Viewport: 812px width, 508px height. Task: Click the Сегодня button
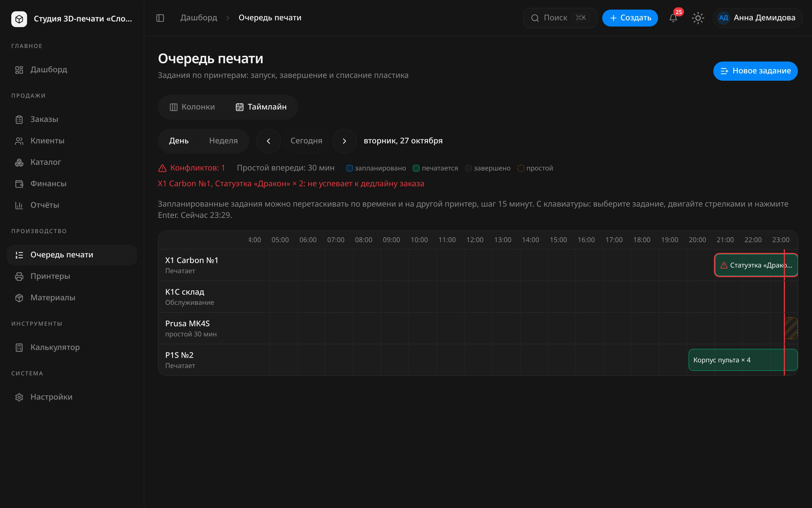click(x=306, y=141)
